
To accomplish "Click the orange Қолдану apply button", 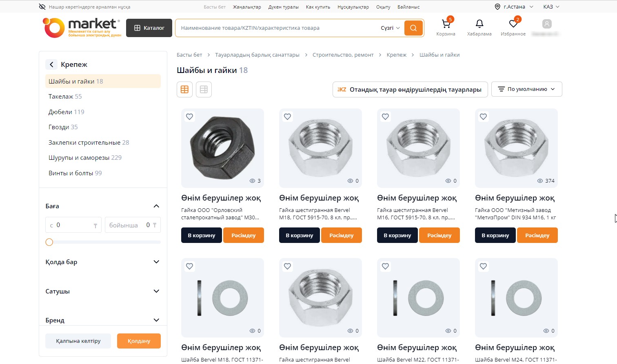I will coord(139,341).
